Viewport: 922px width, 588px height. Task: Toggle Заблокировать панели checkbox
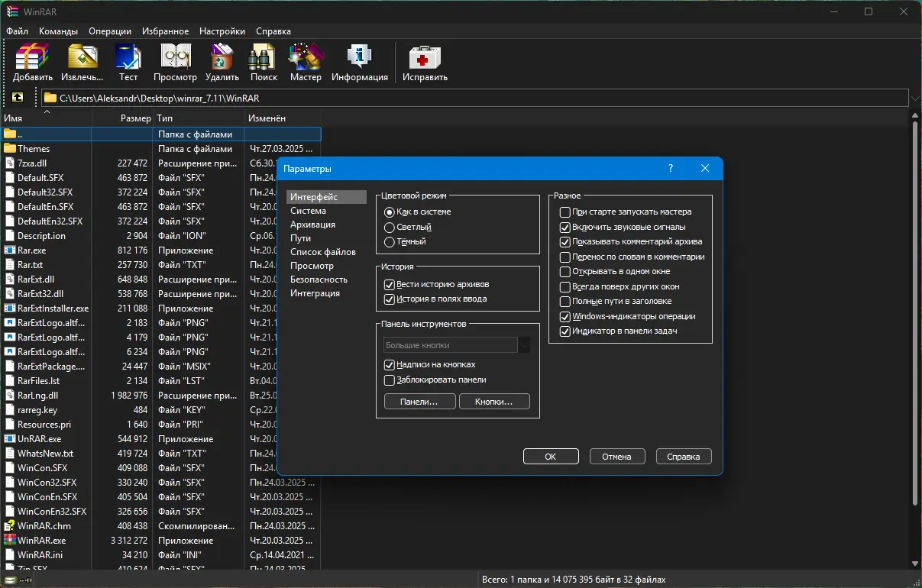(x=390, y=380)
